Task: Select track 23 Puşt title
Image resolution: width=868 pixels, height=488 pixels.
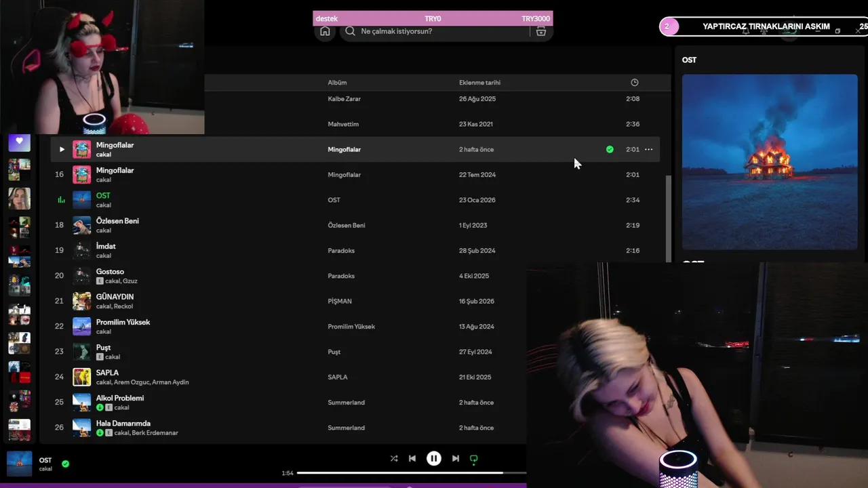Action: pos(103,348)
